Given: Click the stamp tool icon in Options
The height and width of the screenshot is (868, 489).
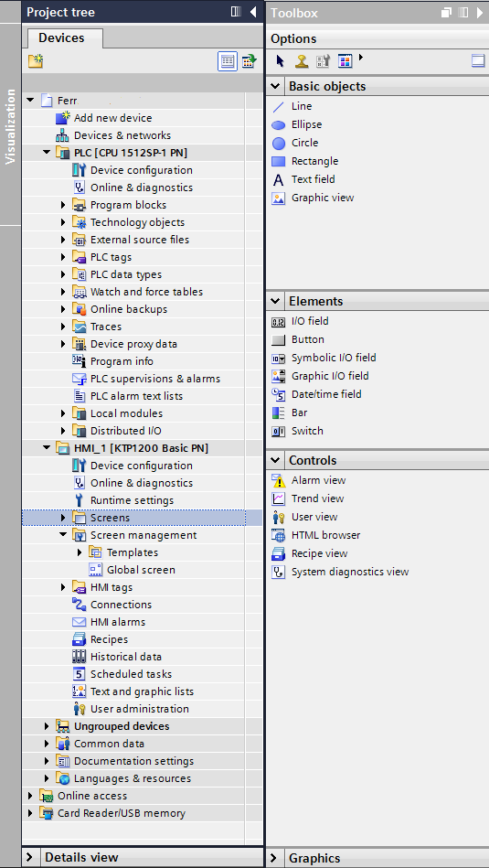Looking at the screenshot, I should click(302, 61).
